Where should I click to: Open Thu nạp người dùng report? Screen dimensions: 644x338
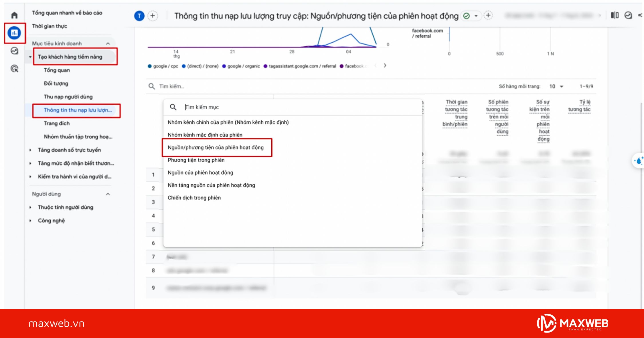point(68,97)
